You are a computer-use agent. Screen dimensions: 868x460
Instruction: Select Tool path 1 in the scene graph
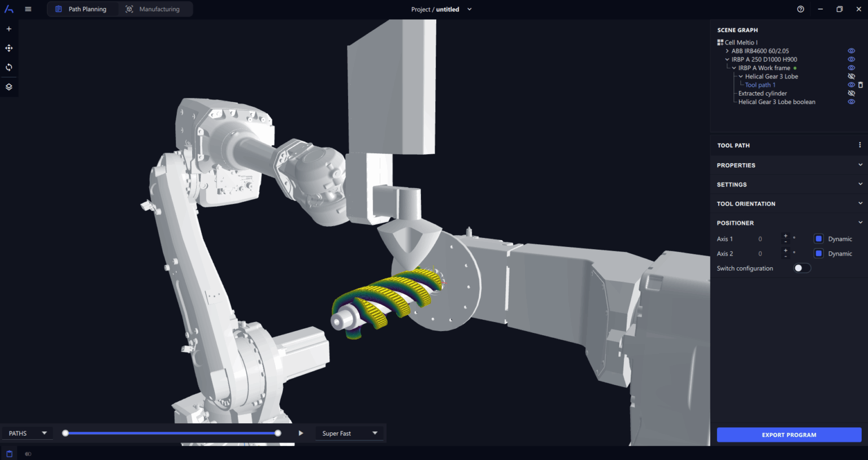(x=760, y=84)
